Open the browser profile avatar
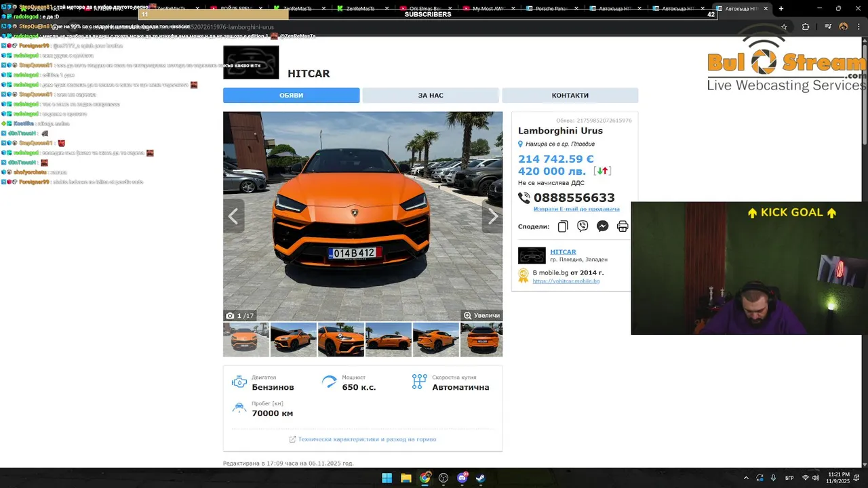The image size is (868, 488). click(x=844, y=26)
